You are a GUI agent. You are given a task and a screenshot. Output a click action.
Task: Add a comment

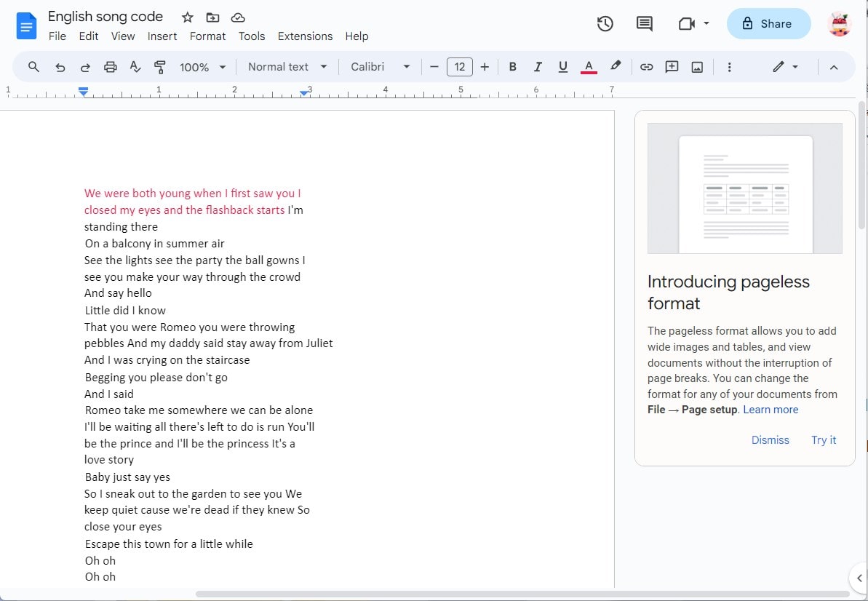(x=671, y=66)
